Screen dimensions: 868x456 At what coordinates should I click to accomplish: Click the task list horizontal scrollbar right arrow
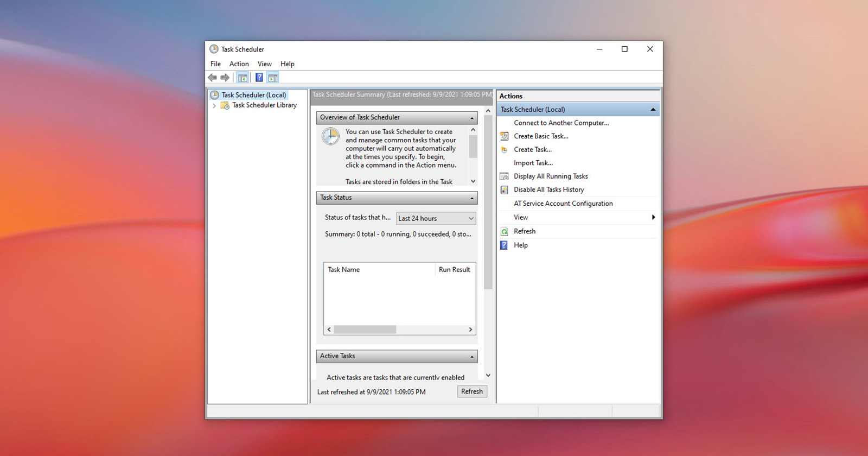470,330
